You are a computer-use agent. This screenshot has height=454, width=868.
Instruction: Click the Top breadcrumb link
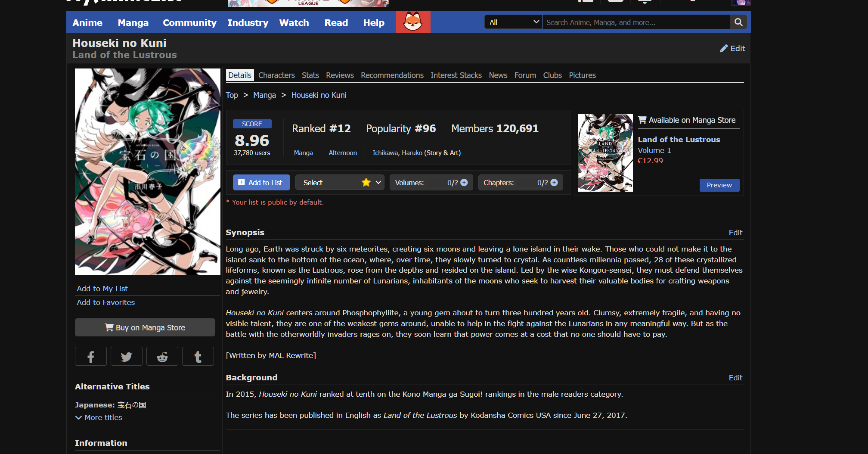point(232,95)
